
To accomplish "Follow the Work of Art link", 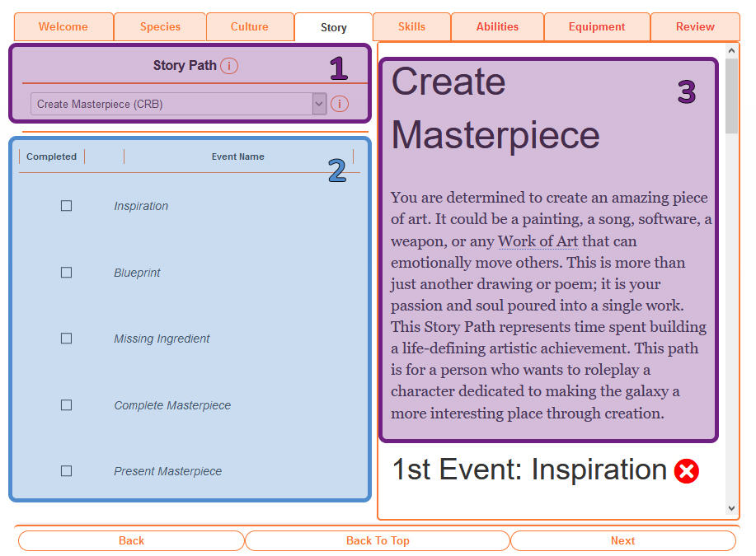I will [538, 241].
